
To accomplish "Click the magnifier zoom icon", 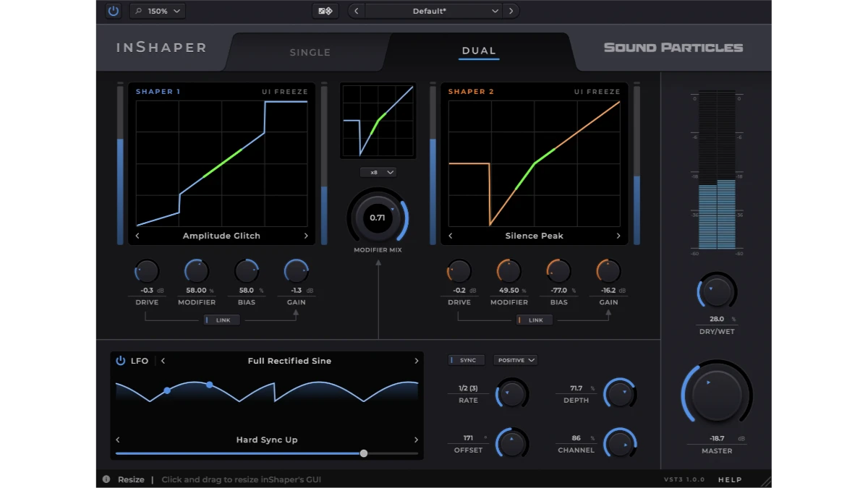I will tap(140, 10).
